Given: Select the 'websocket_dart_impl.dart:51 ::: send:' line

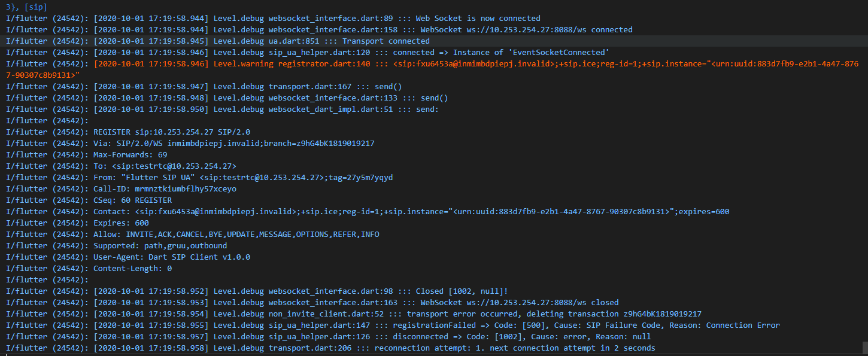Looking at the screenshot, I should (222, 109).
